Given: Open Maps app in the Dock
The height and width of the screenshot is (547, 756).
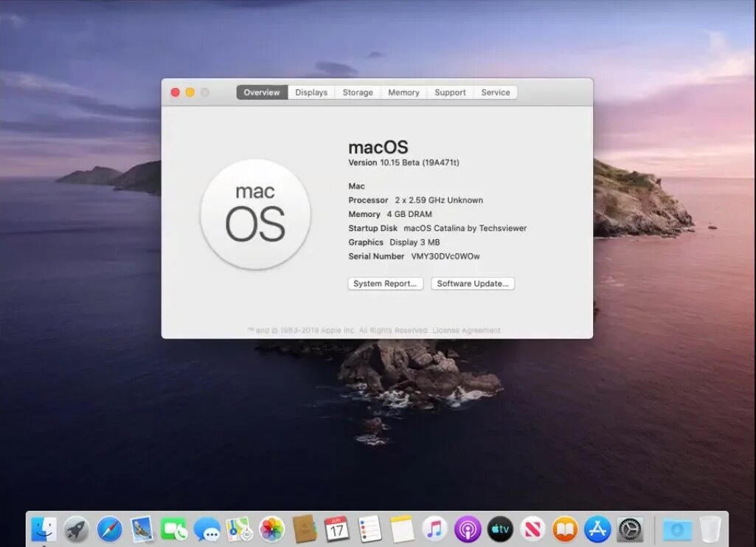Looking at the screenshot, I should click(x=240, y=529).
